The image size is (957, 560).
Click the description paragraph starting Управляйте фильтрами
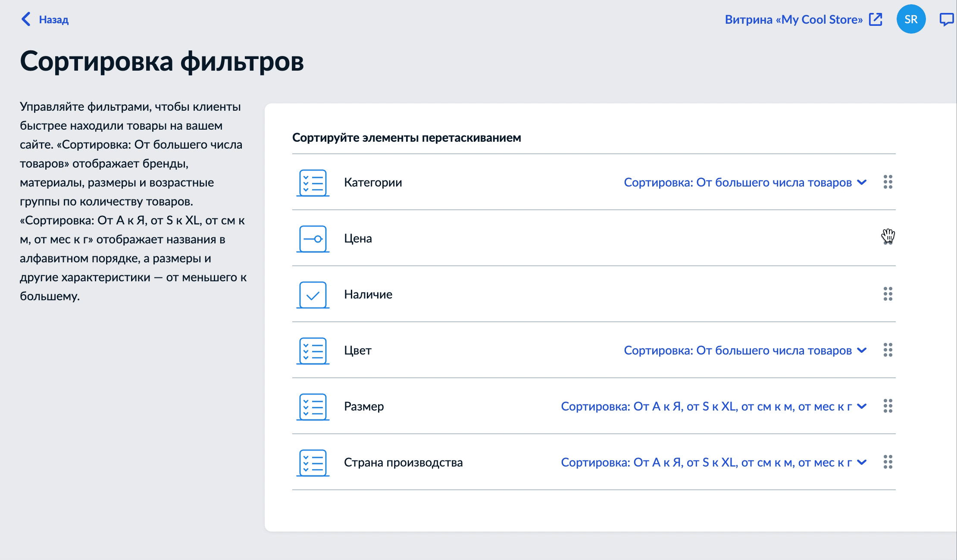click(x=133, y=201)
